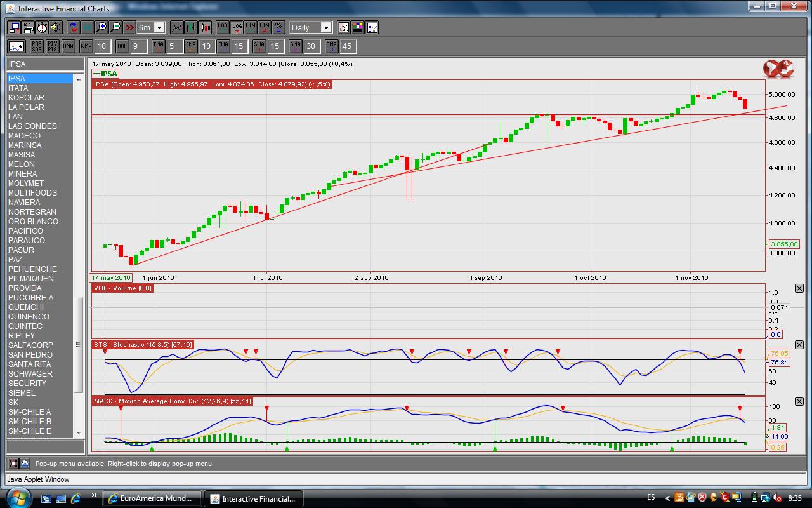Click the zoom in magnifier icon
Image resolution: width=812 pixels, height=508 pixels.
tap(101, 28)
